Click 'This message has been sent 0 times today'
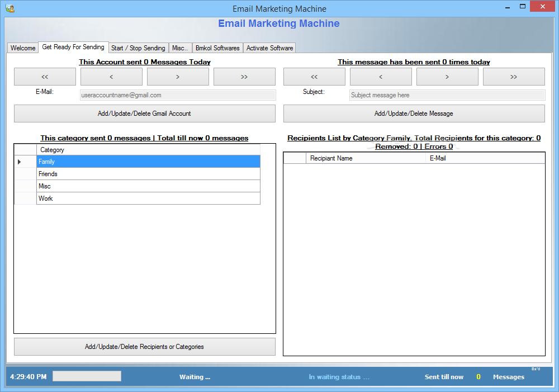 [414, 62]
